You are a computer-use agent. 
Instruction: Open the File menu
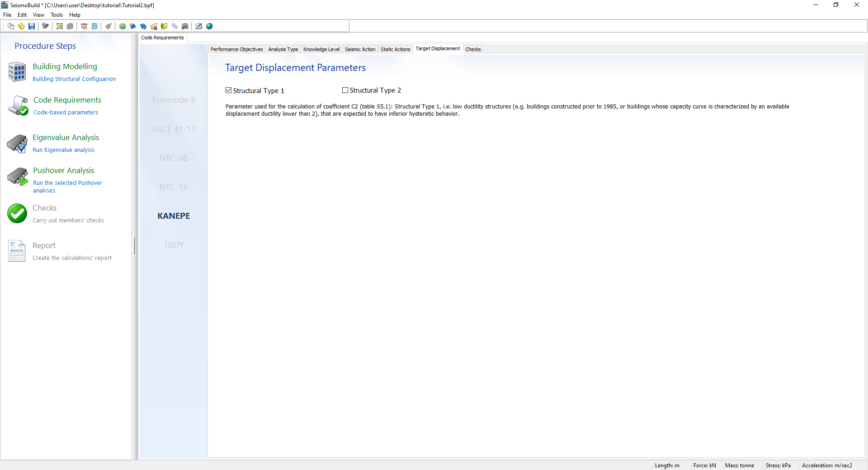[x=7, y=15]
